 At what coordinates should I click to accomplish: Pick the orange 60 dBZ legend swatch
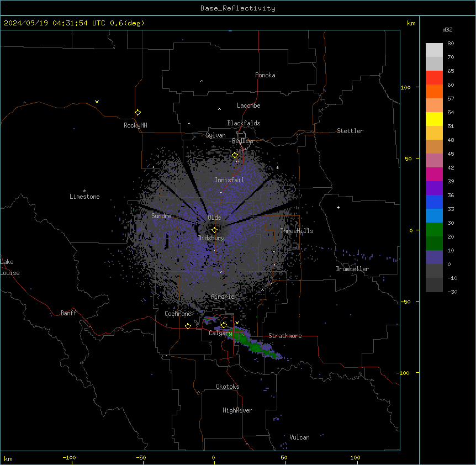434,91
